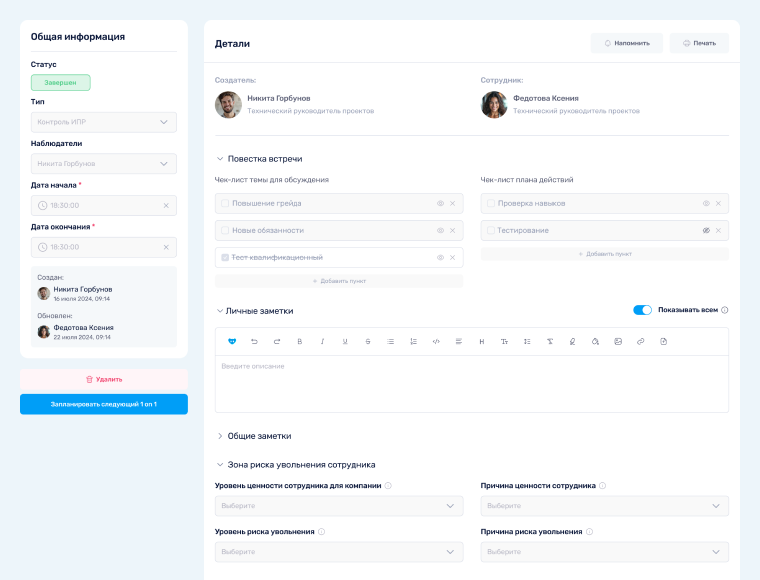
Task: Check the "Повышение грейда" checkbox
Action: 225,203
